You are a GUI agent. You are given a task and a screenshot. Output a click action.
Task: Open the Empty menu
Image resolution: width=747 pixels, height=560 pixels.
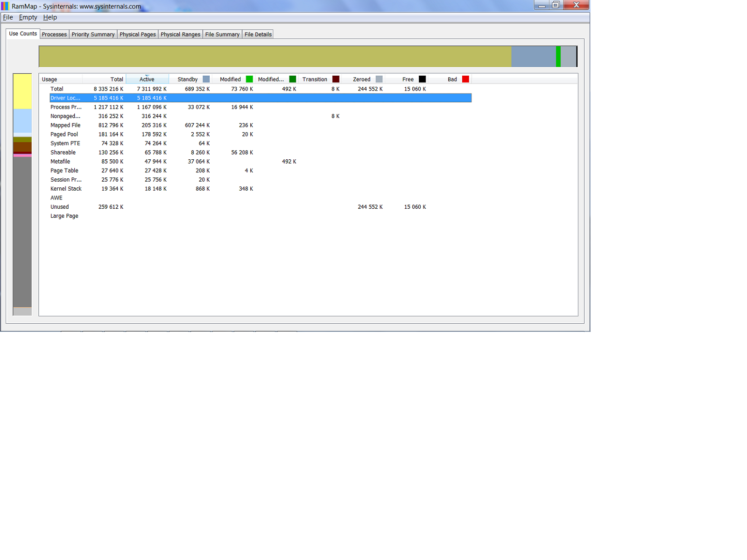click(28, 17)
